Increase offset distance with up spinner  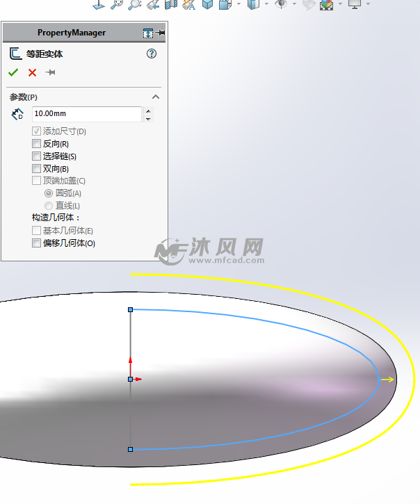click(148, 111)
